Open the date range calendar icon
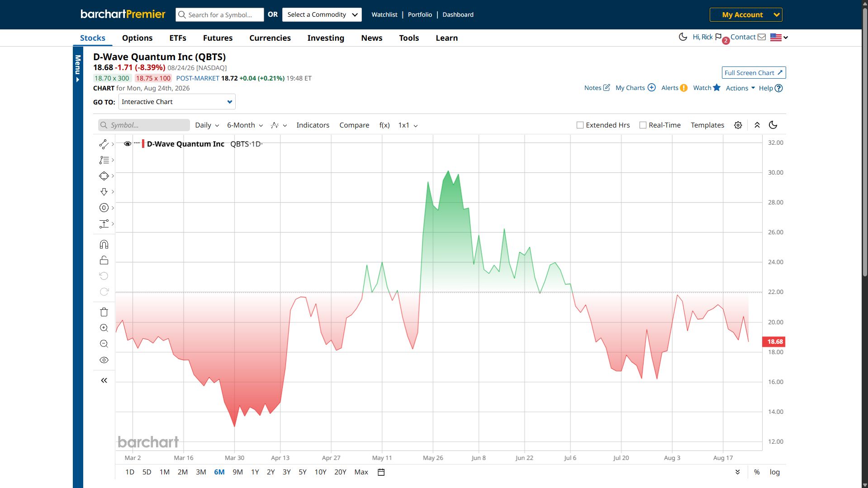The width and height of the screenshot is (868, 488). click(x=381, y=472)
